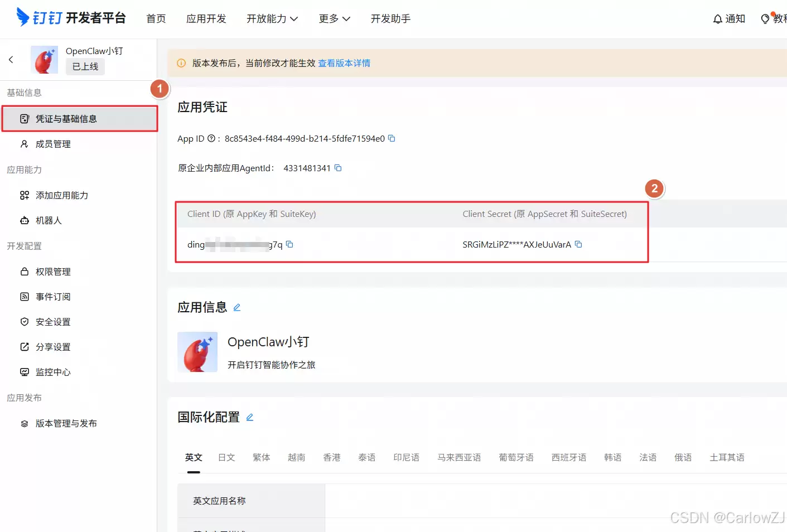Image resolution: width=787 pixels, height=532 pixels.
Task: Copy the App ID value
Action: 392,138
